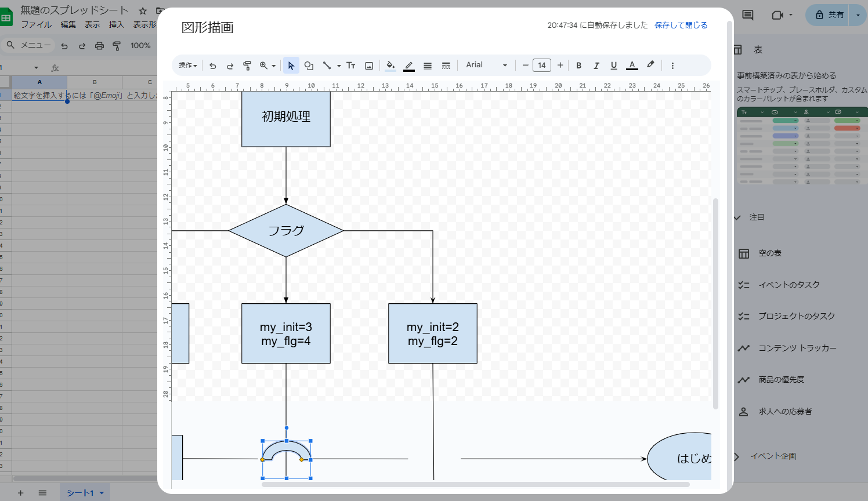Select コンテンツ トラッカー template
The height and width of the screenshot is (501, 868).
(x=797, y=348)
